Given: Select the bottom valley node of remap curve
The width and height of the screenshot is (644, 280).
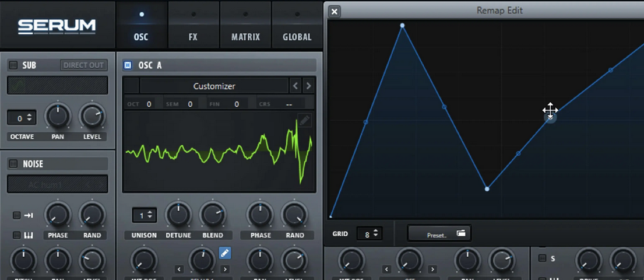Looking at the screenshot, I should (487, 189).
